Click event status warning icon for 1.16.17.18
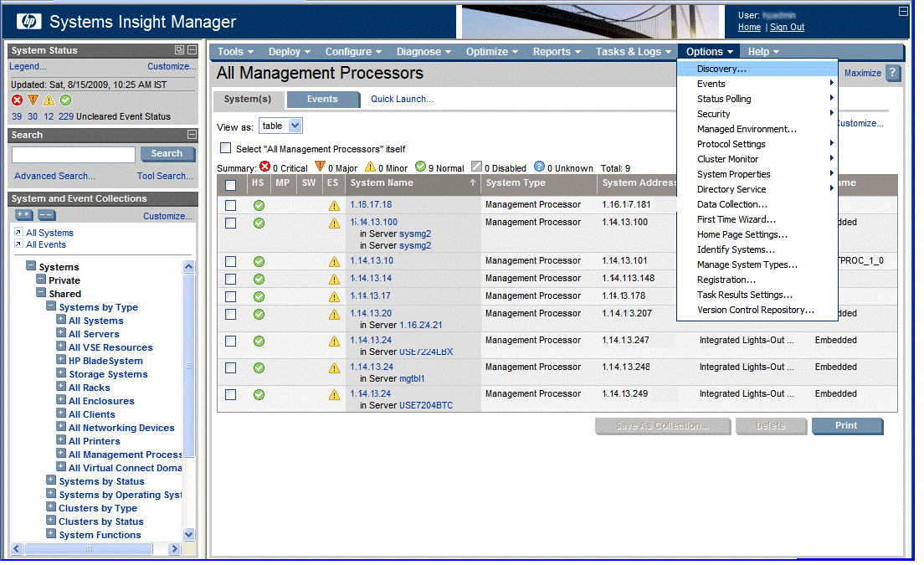 (334, 205)
